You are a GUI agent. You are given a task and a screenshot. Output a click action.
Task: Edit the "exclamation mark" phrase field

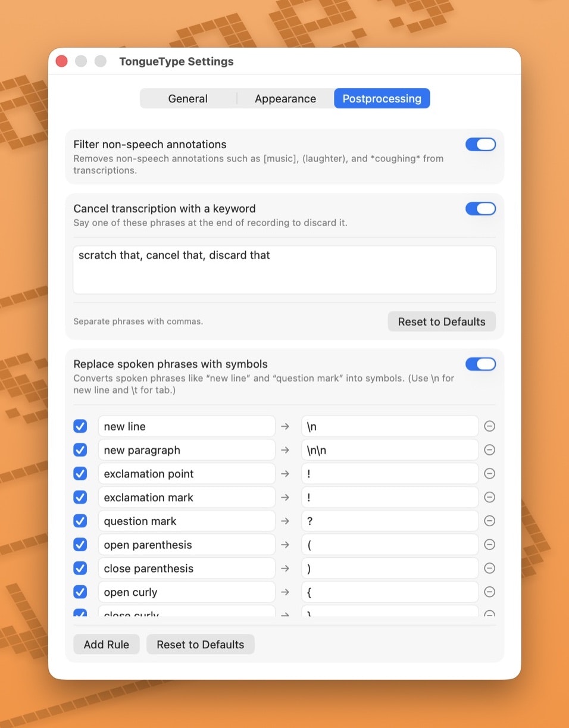(x=186, y=497)
